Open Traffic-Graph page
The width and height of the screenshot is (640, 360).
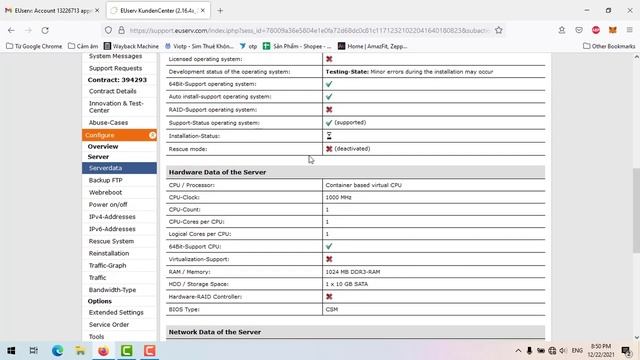tap(108, 265)
